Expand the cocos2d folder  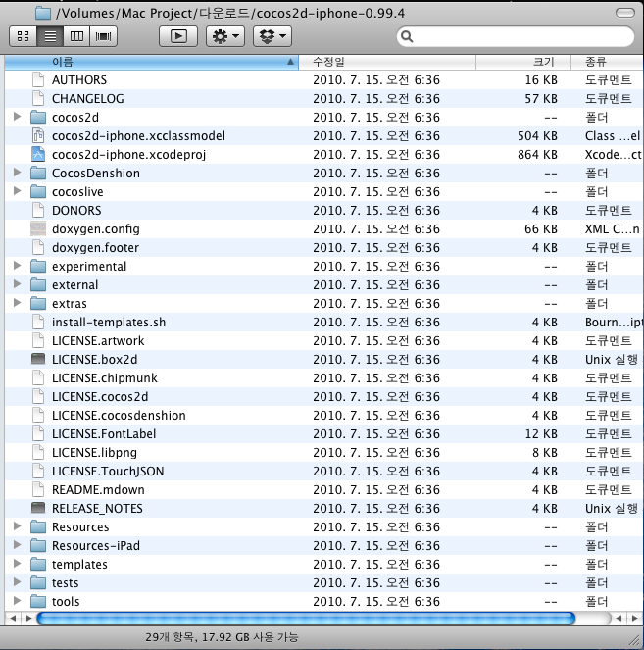(17, 117)
